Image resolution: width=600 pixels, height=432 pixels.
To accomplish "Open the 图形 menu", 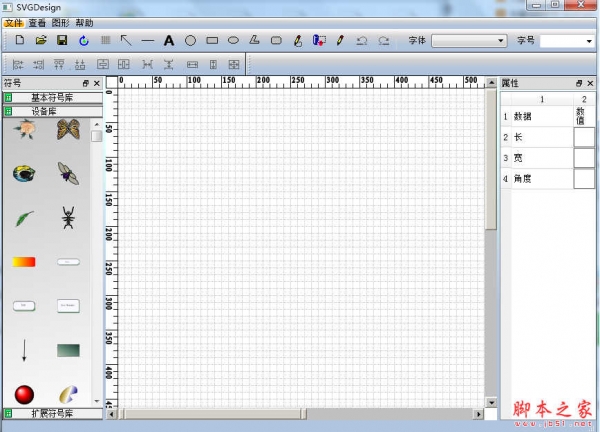I will click(x=60, y=23).
